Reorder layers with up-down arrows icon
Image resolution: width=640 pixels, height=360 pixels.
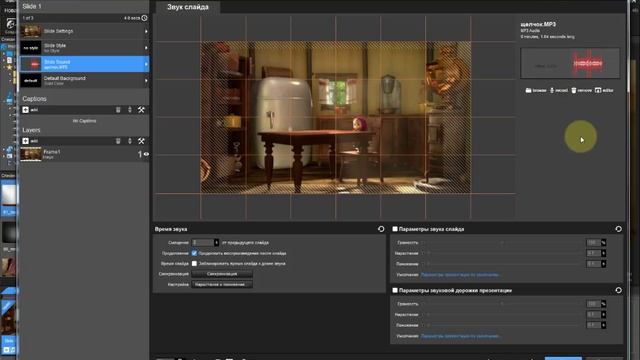pos(130,141)
